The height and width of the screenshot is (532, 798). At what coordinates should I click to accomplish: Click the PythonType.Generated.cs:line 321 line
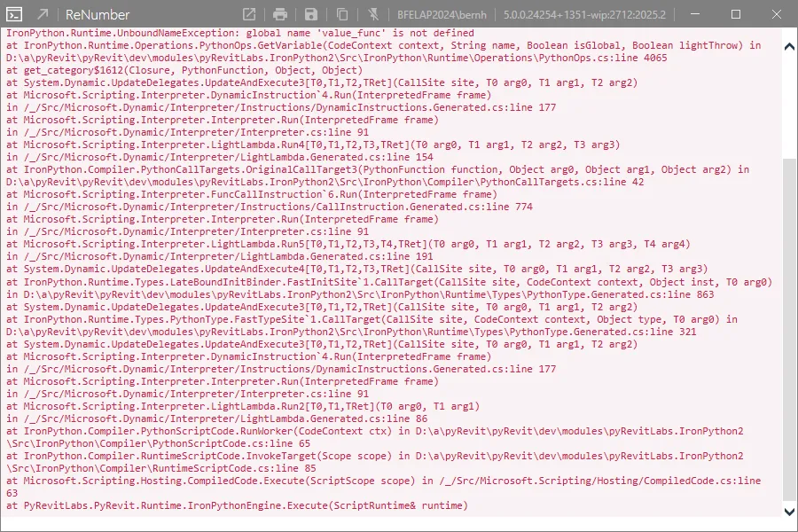coord(351,332)
